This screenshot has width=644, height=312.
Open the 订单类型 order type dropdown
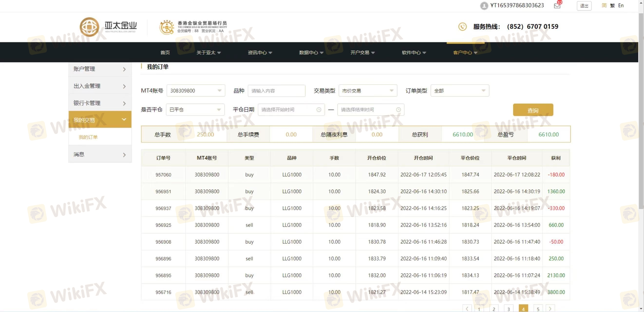(460, 91)
